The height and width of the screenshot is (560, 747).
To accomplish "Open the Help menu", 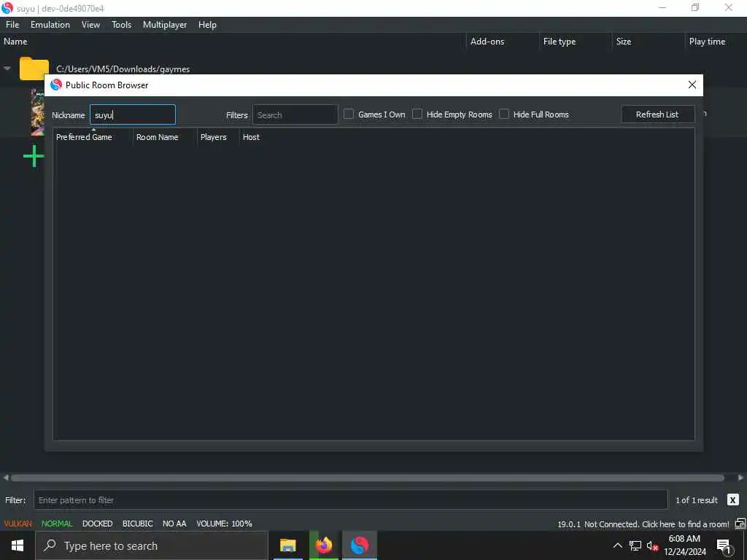I will [207, 25].
